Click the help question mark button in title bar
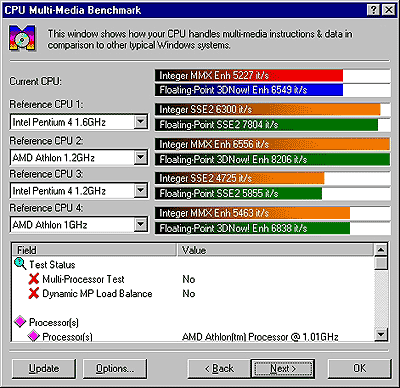 coord(374,10)
